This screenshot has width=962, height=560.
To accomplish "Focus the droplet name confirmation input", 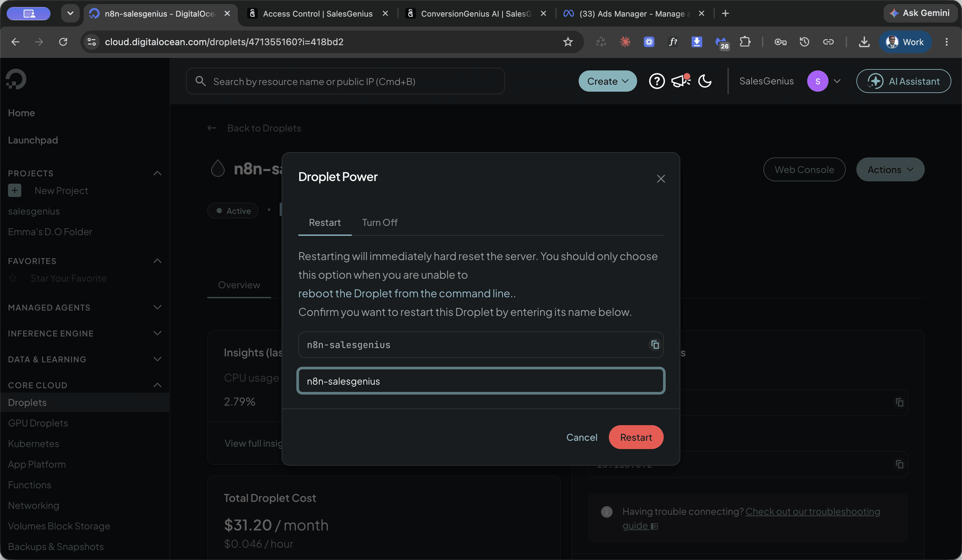I will coord(481,381).
